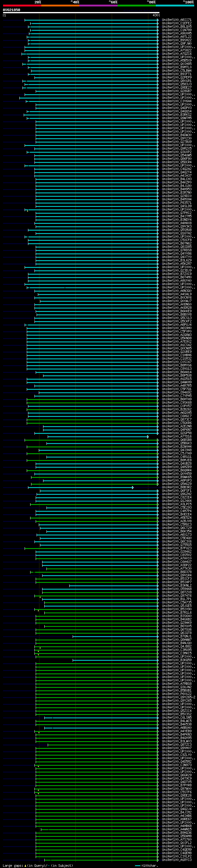Select the query name AV621850

tap(11, 10)
